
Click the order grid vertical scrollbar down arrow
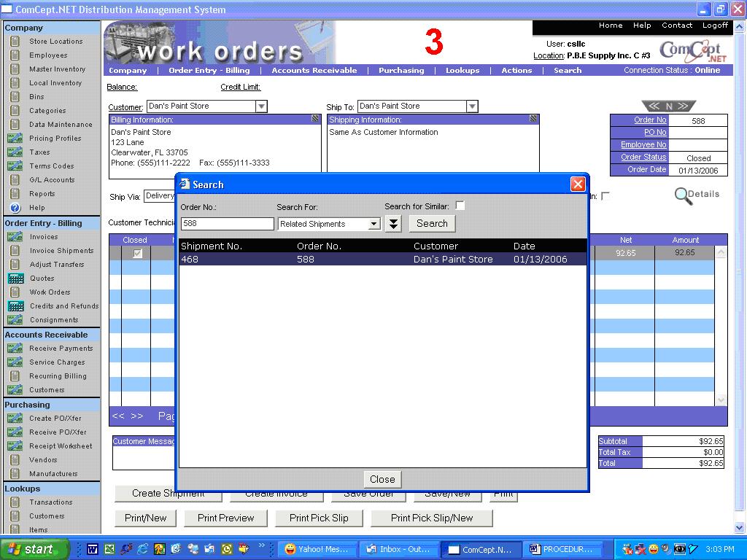pos(721,400)
